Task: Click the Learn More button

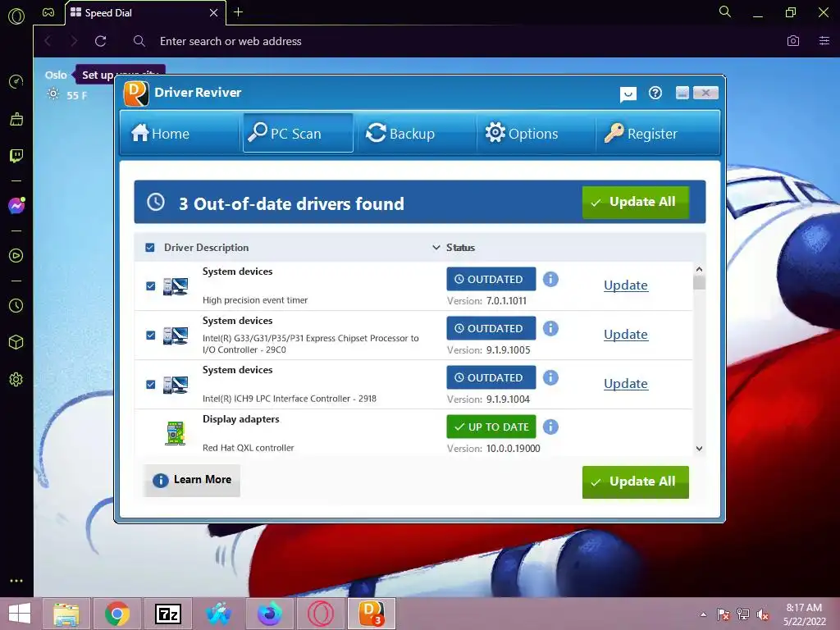Action: tap(192, 480)
